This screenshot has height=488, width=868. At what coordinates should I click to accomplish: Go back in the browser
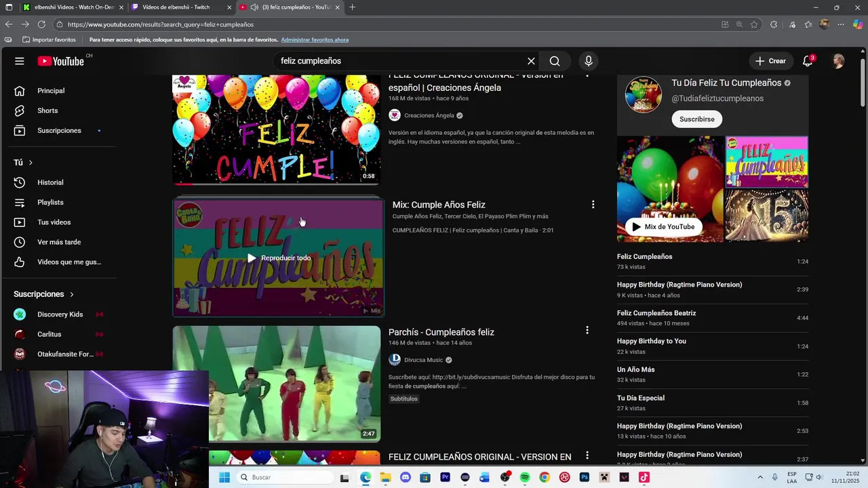(9, 24)
